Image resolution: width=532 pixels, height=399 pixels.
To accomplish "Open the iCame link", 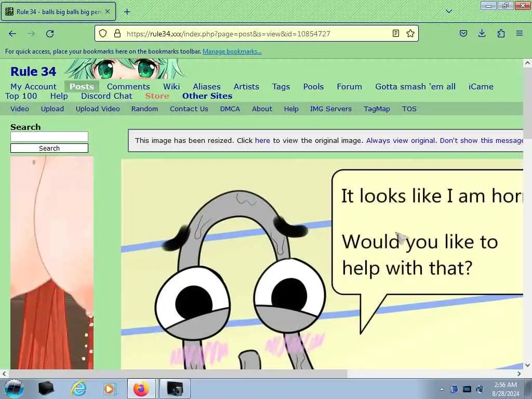I will pyautogui.click(x=481, y=87).
